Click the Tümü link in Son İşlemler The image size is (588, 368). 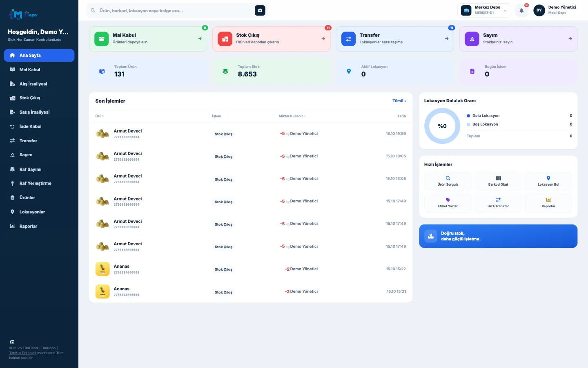click(399, 101)
